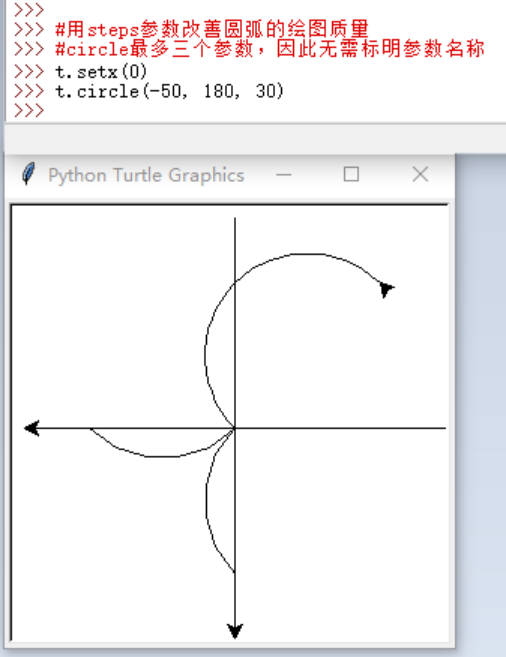The width and height of the screenshot is (506, 657).
Task: Maximize the Python Turtle Graphics window
Action: pyautogui.click(x=351, y=174)
